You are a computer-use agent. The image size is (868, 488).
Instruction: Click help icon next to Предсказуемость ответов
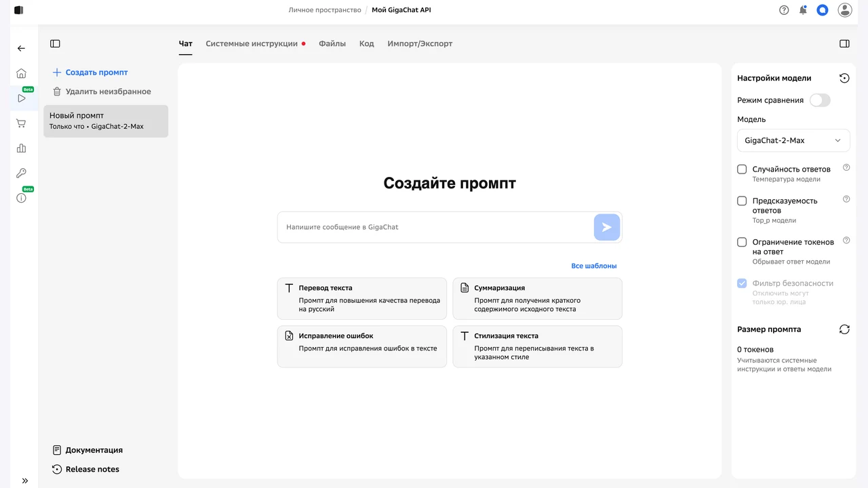point(846,199)
